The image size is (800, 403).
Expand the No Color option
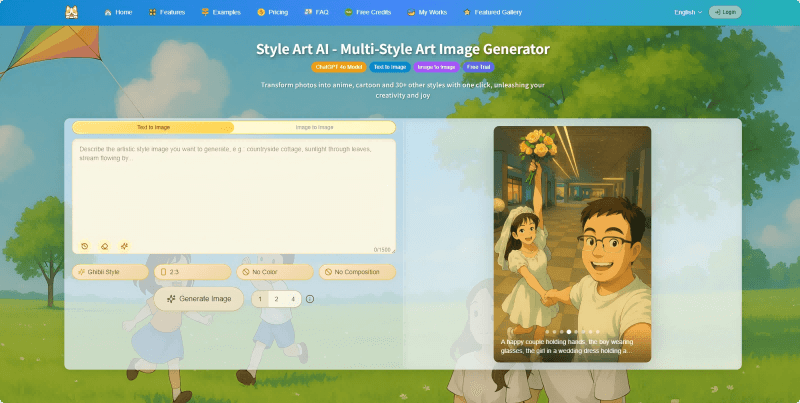point(274,272)
